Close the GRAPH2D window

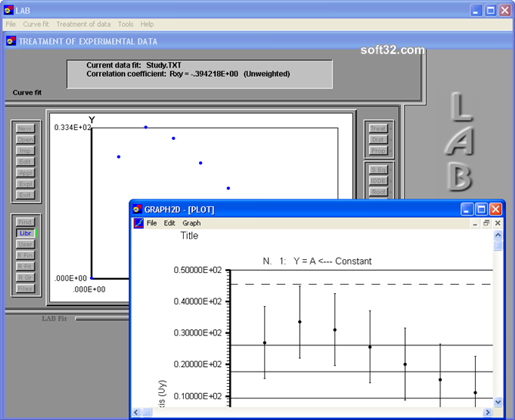coord(496,209)
